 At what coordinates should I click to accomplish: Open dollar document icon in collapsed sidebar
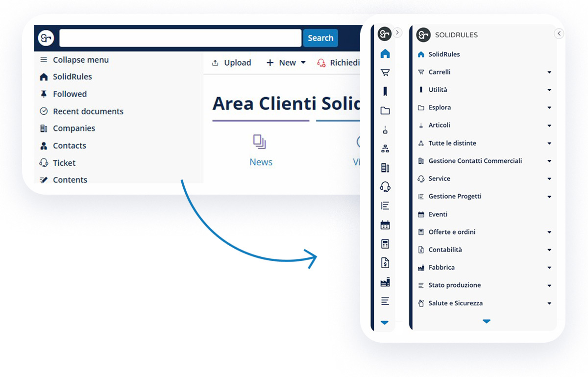(x=385, y=263)
